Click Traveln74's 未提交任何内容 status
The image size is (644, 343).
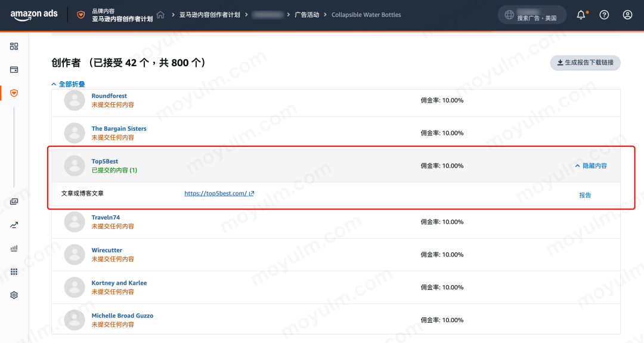(113, 226)
